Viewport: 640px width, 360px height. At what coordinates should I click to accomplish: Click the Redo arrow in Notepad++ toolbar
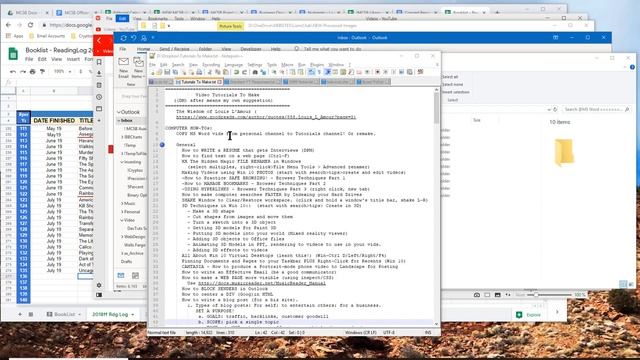(x=244, y=72)
